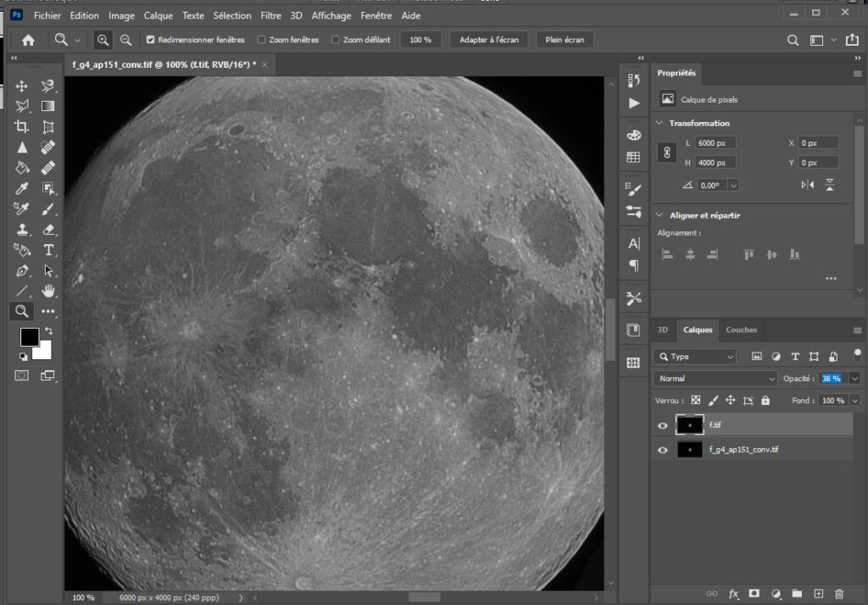Hide the f.tif layer
868x605 pixels.
pos(663,425)
